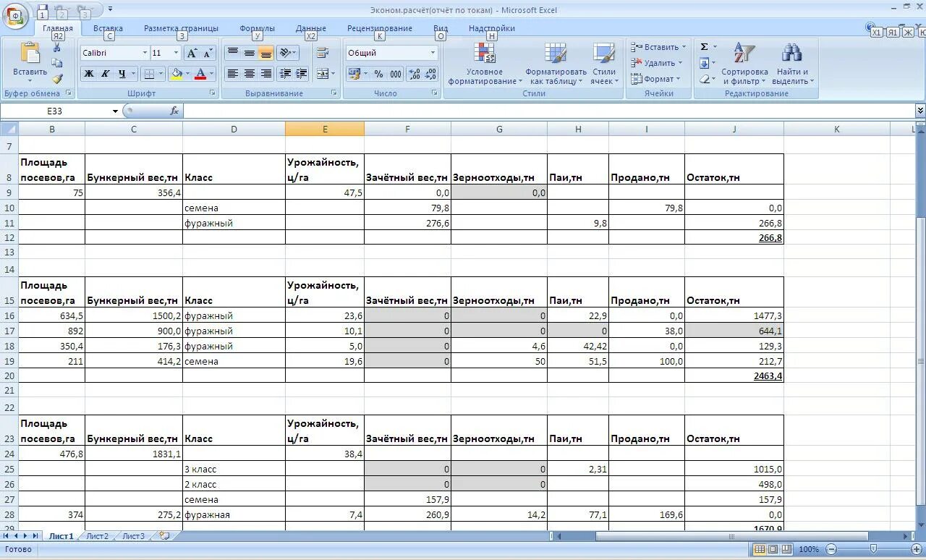Toggle center text horizontally
The height and width of the screenshot is (560, 926).
pos(250,74)
